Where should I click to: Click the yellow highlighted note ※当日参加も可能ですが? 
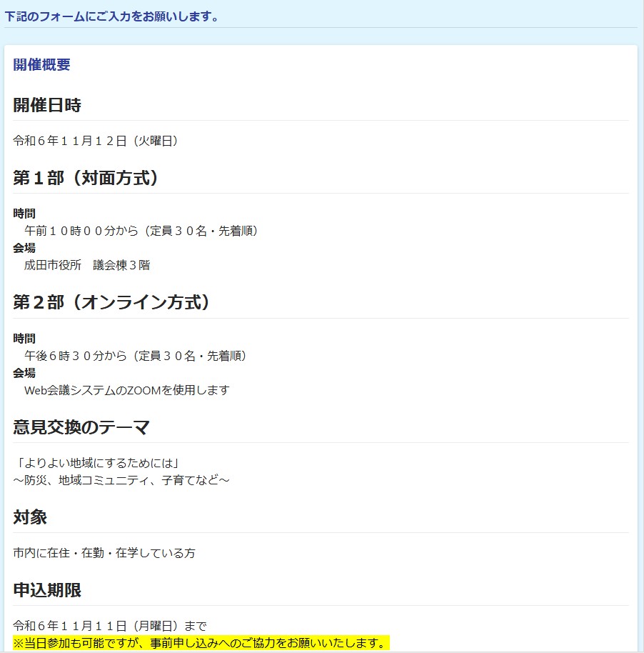click(201, 643)
